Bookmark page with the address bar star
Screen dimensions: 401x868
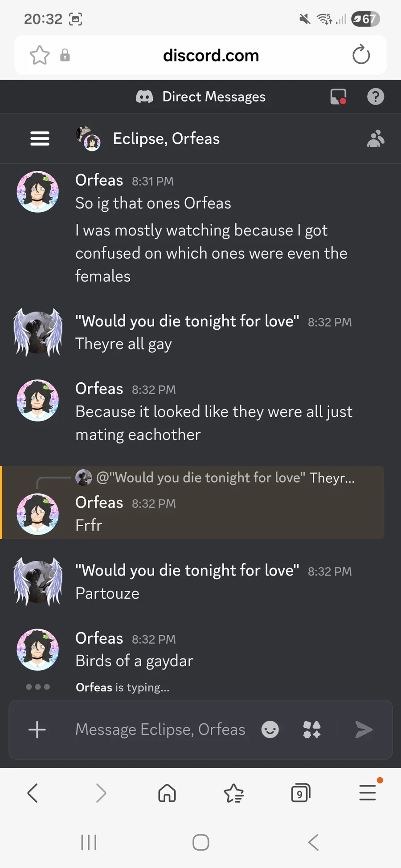[40, 55]
